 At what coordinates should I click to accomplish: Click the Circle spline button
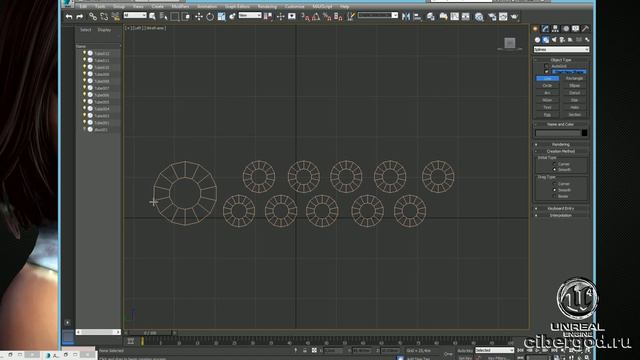click(x=547, y=86)
